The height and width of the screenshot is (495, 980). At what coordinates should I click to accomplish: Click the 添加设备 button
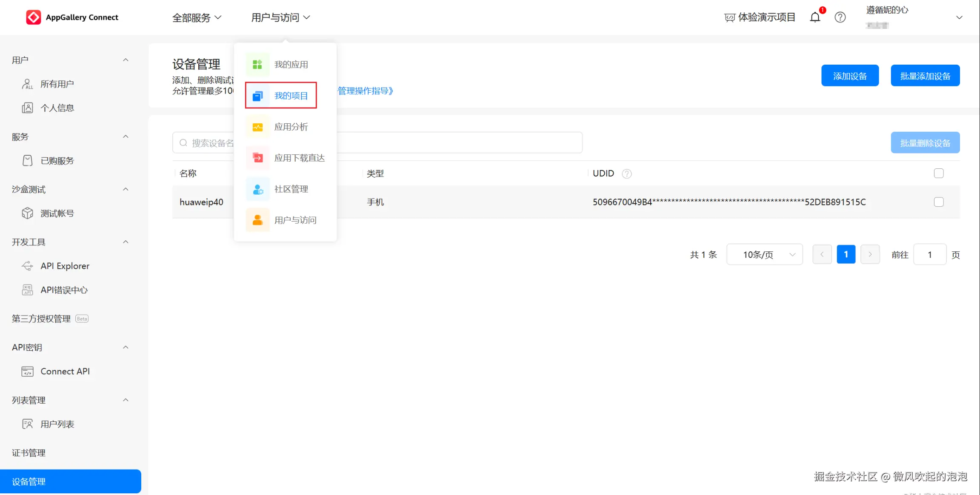[x=849, y=76]
